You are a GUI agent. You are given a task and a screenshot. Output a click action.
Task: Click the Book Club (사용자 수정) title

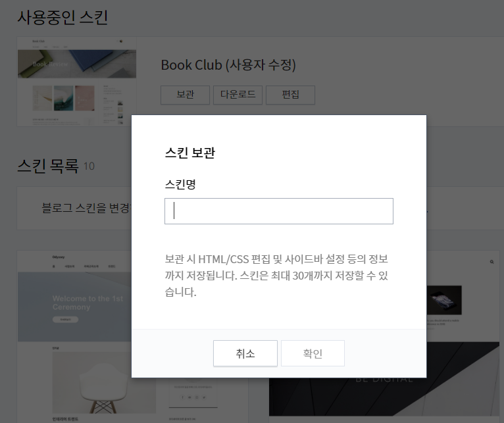click(x=228, y=65)
